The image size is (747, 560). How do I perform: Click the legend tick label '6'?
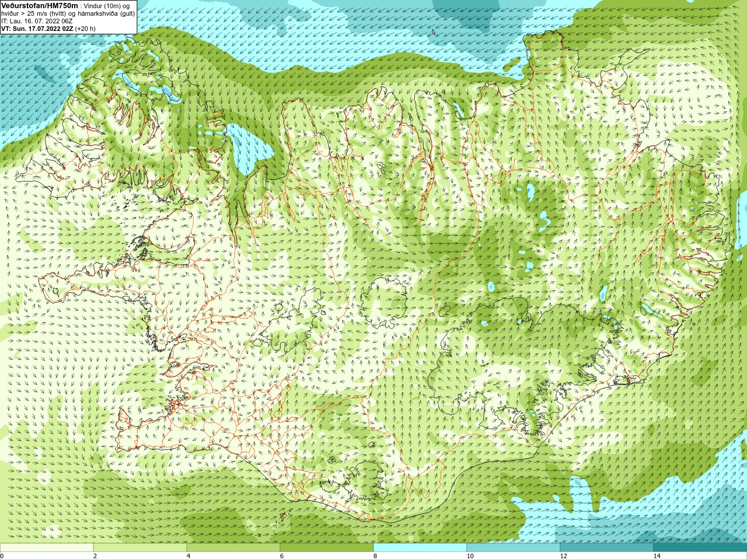click(x=282, y=556)
